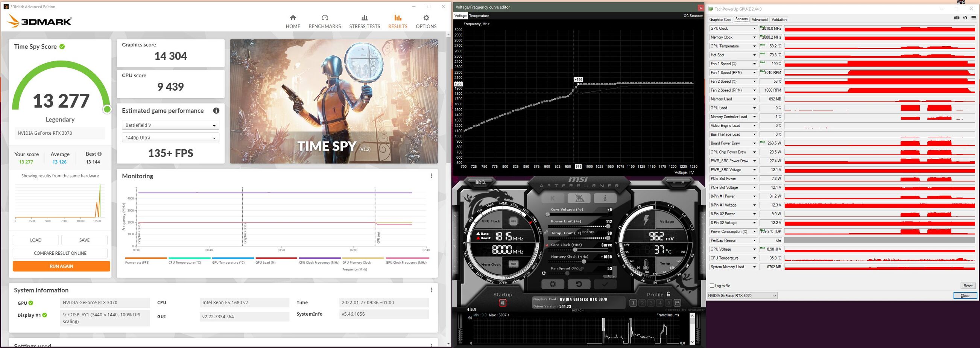Open 3DMark OPTIONS gear
Viewport: 980px width, 348px height.
[426, 22]
